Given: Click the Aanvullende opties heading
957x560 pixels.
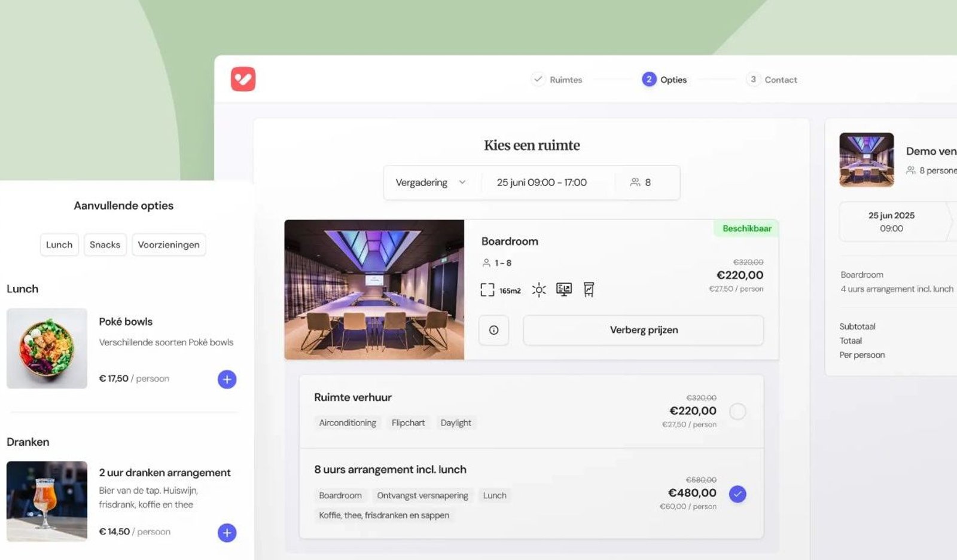Looking at the screenshot, I should coord(124,206).
